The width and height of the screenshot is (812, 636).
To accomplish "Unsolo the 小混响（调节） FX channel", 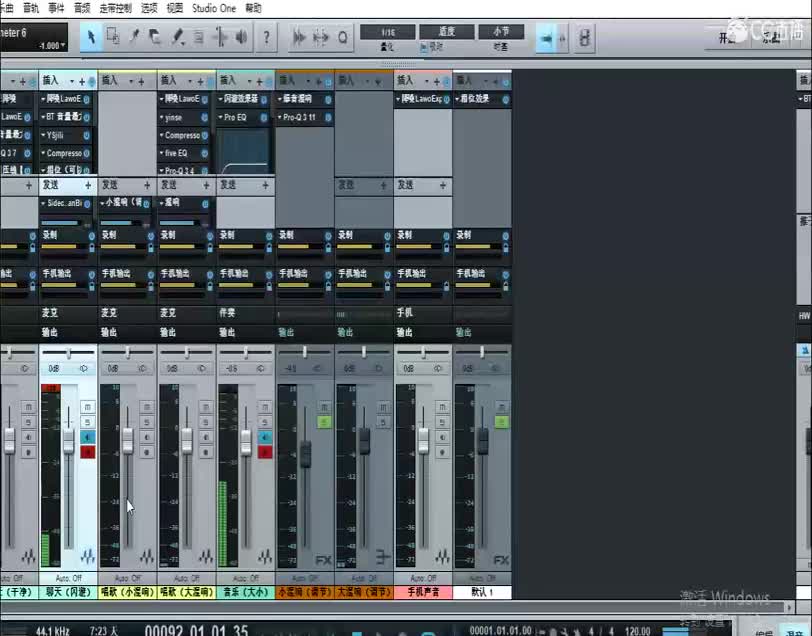I will coord(324,422).
